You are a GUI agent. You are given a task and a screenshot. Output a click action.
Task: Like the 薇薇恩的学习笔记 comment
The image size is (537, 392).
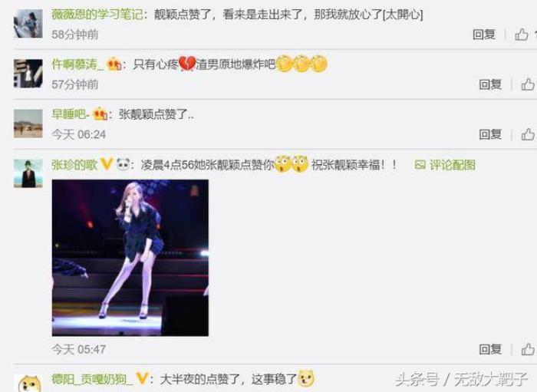[522, 35]
